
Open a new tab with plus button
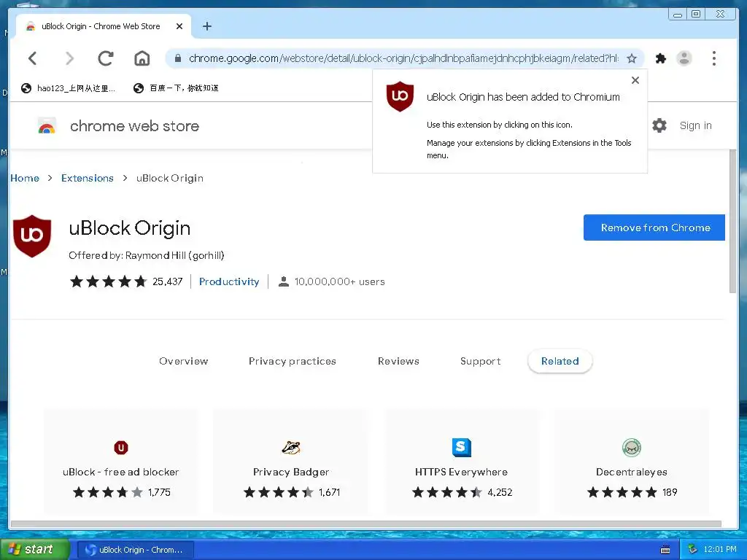[x=206, y=26]
